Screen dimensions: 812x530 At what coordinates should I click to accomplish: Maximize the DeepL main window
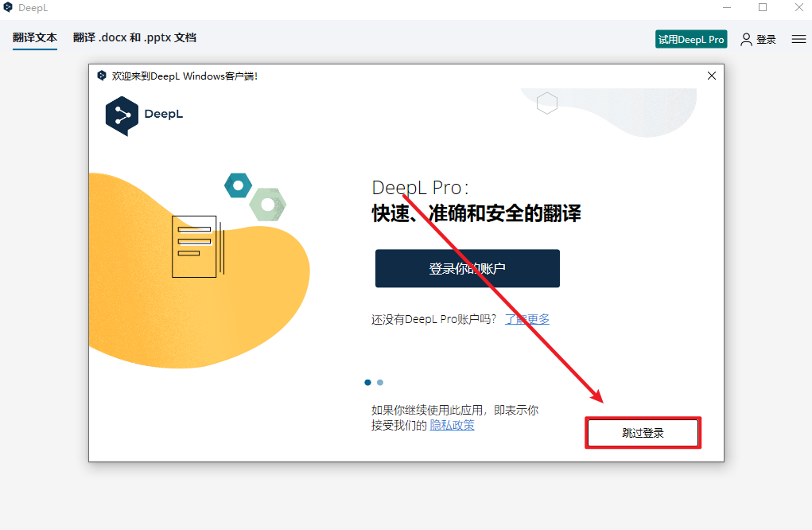[763, 8]
